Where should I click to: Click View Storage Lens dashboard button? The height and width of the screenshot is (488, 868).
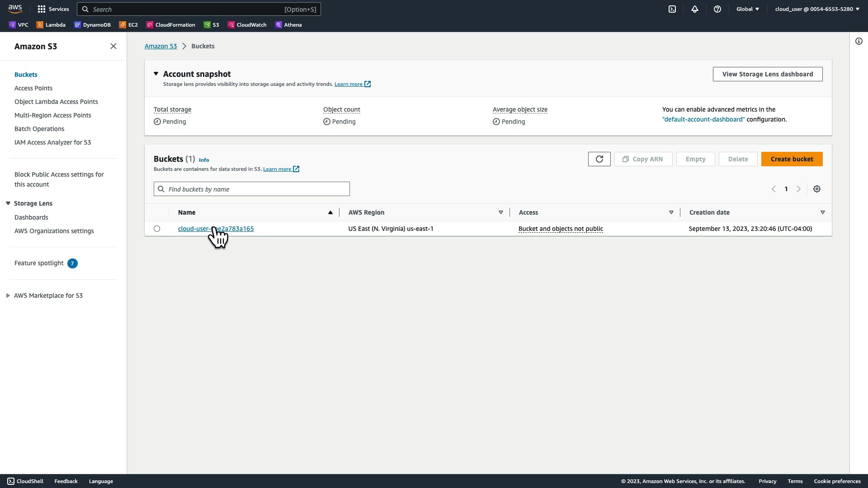(x=767, y=74)
